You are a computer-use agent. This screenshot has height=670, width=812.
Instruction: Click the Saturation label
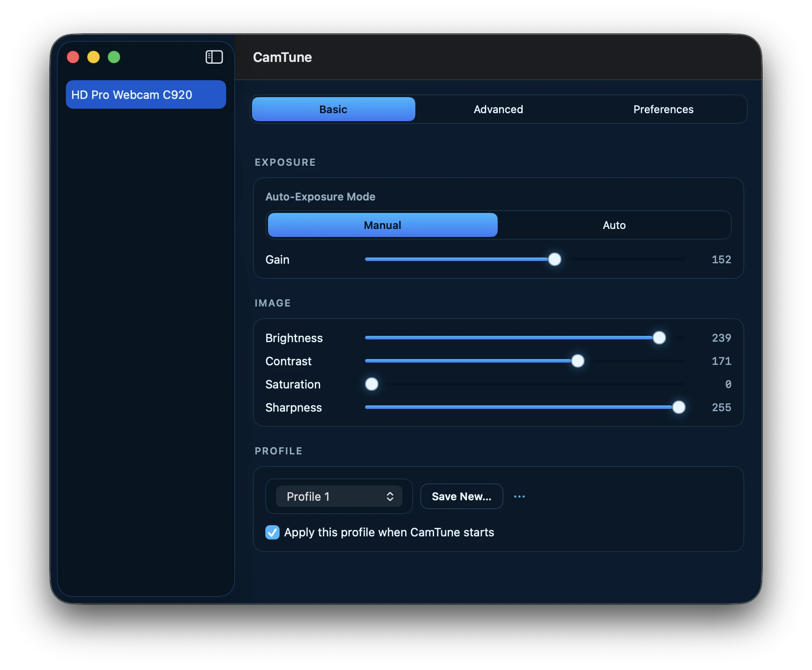(x=293, y=384)
